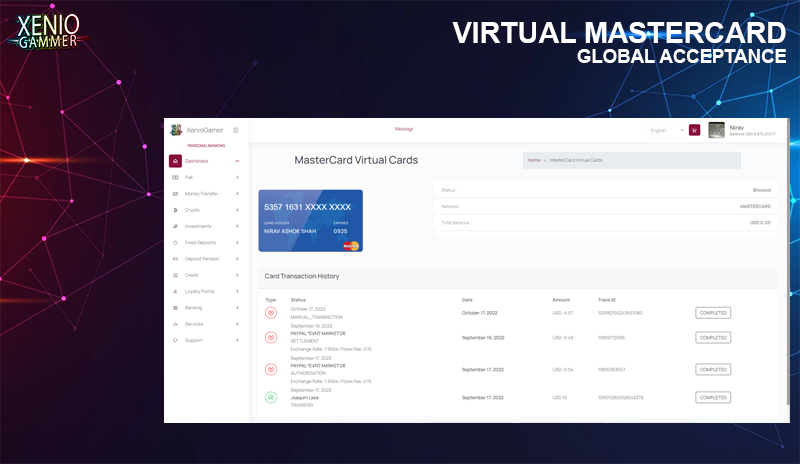Collapse the Dashboard menu chevron

[x=237, y=161]
